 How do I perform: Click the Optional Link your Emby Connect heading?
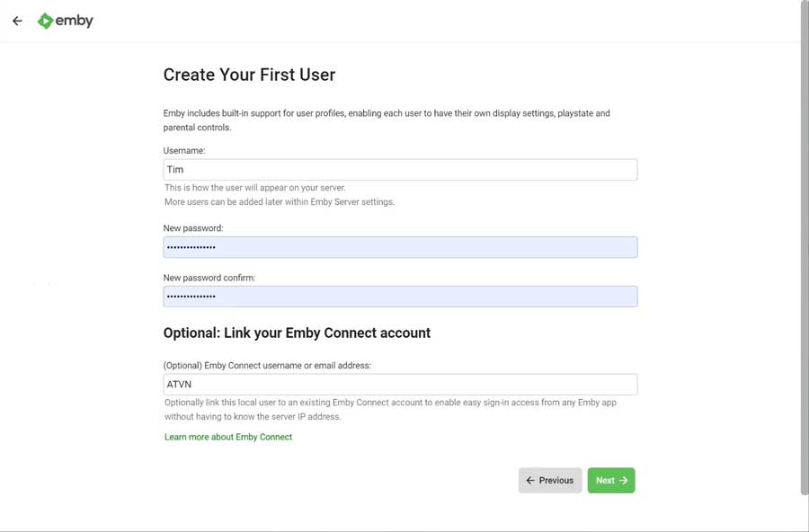pyautogui.click(x=297, y=332)
